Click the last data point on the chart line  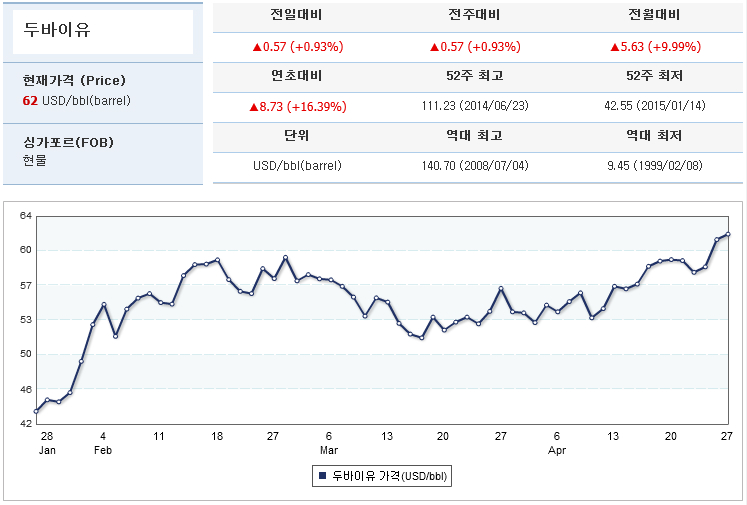[x=728, y=234]
